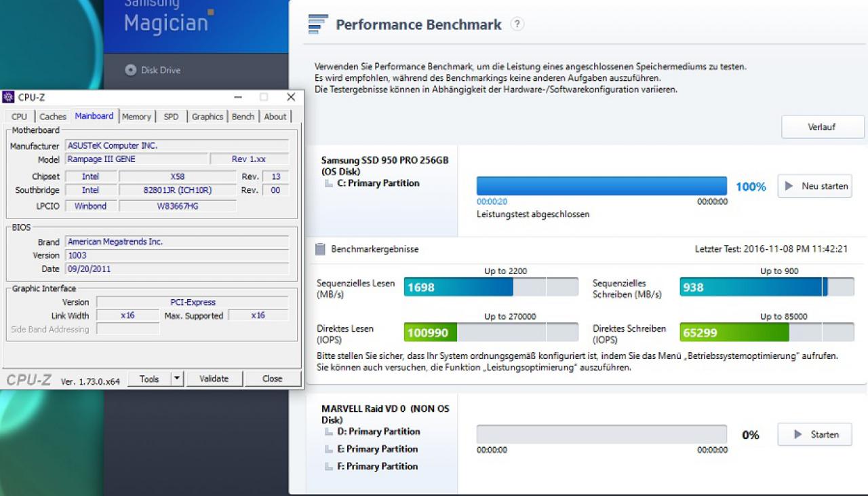Screen dimensions: 868x496
Task: Click the 100% benchmark progress bar
Action: [601, 186]
